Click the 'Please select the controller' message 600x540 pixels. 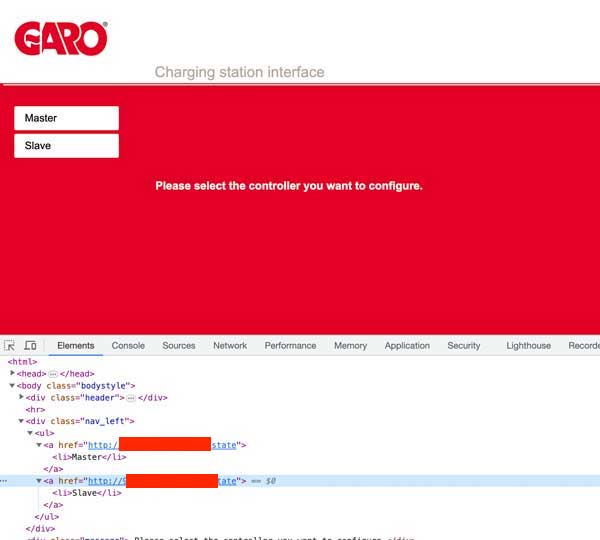tap(289, 186)
